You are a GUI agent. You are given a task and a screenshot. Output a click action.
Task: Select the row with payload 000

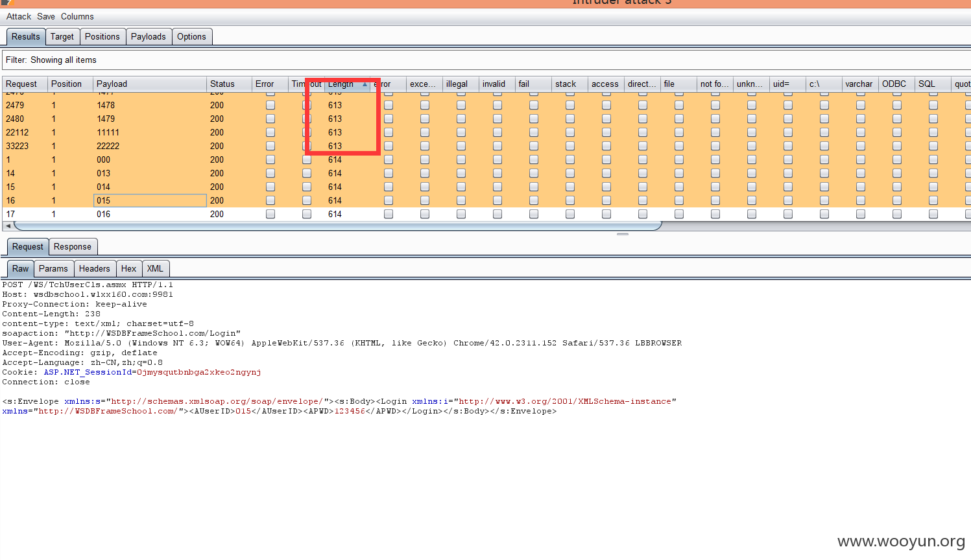486,159
